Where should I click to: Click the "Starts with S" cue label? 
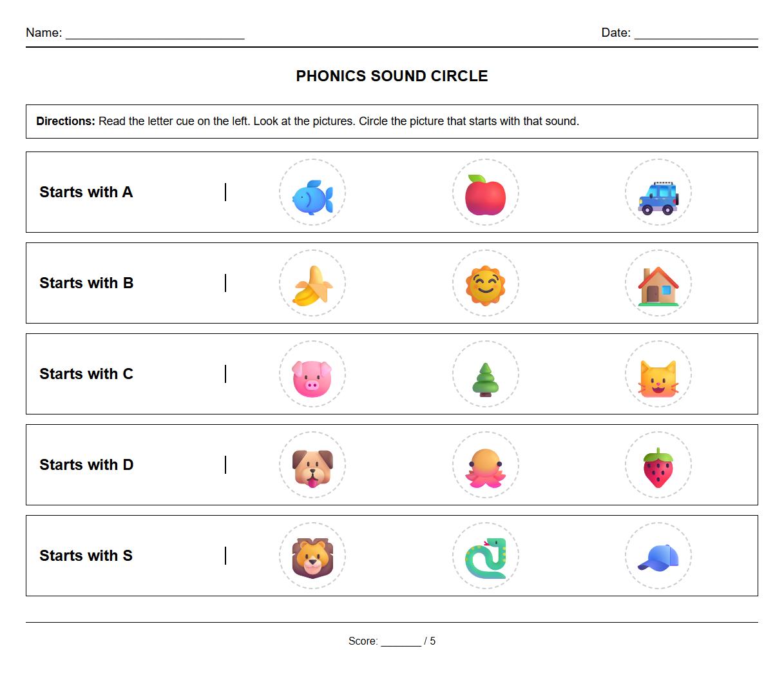pyautogui.click(x=86, y=556)
